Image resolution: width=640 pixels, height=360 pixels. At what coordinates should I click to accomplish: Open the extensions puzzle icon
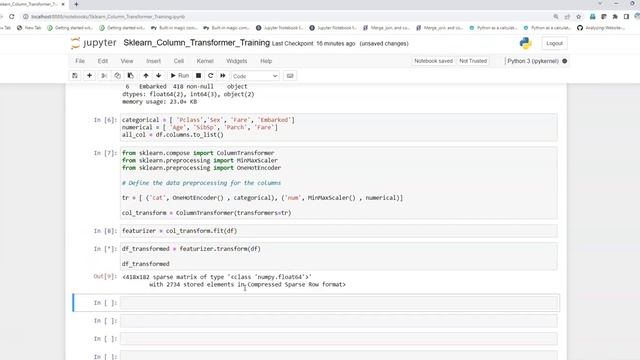pyautogui.click(x=615, y=17)
